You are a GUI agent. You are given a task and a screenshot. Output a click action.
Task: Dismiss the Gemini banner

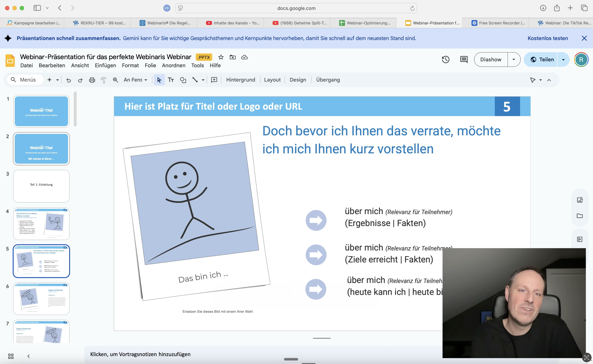584,38
